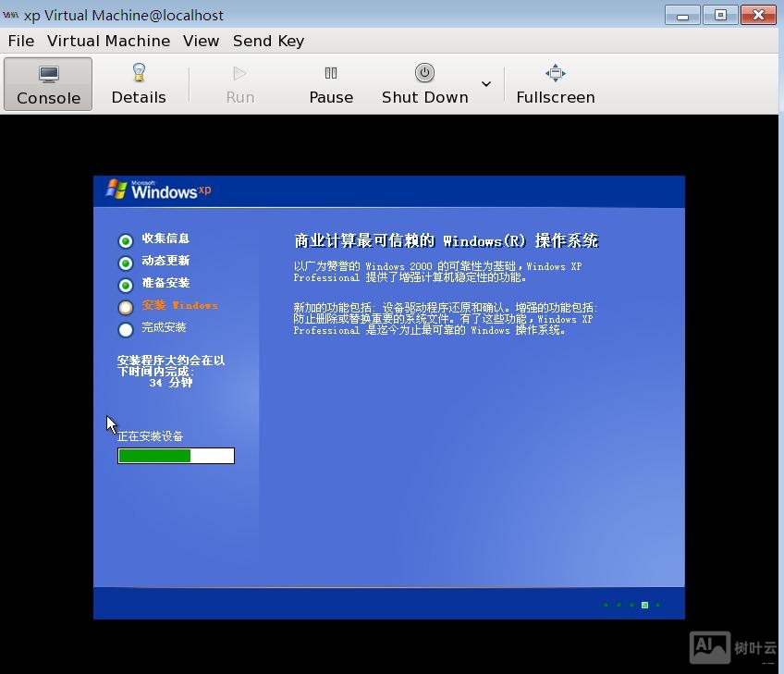Click the Shut Down power icon
The width and height of the screenshot is (784, 674).
(424, 72)
